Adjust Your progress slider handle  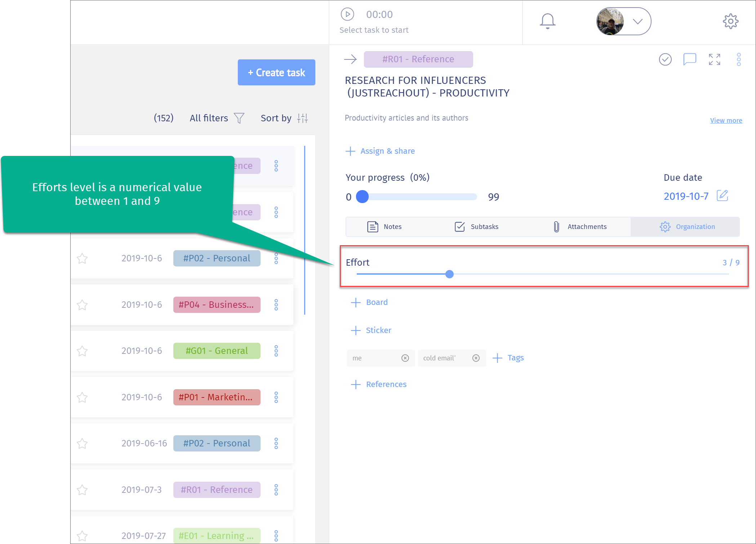point(363,197)
